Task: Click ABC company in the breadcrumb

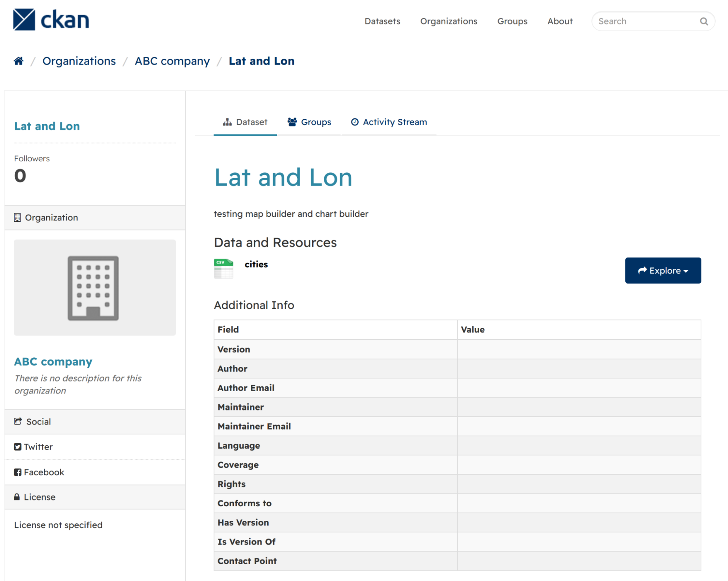Action: pyautogui.click(x=172, y=61)
